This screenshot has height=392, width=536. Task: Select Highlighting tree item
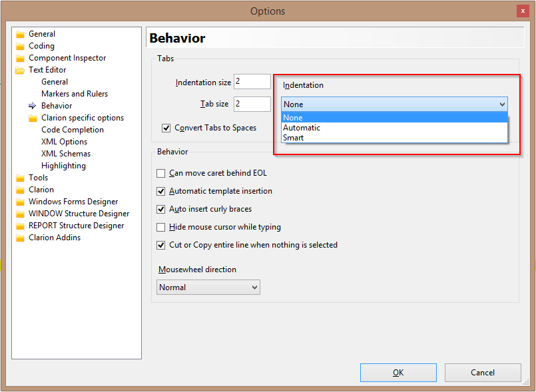click(63, 166)
